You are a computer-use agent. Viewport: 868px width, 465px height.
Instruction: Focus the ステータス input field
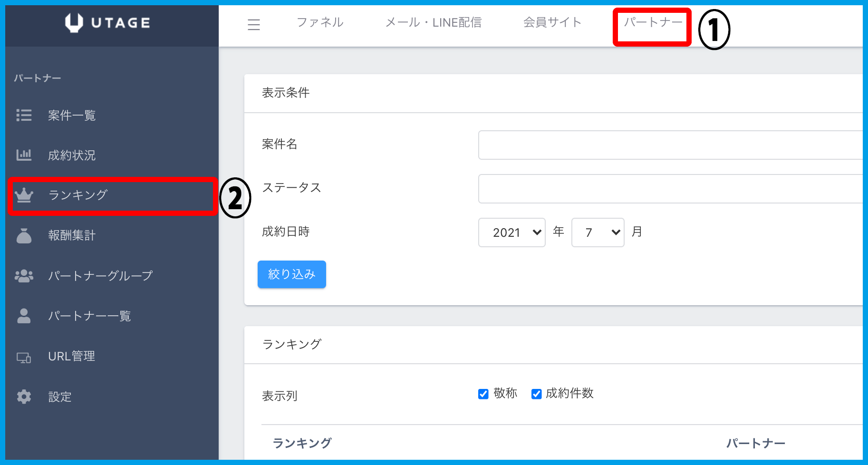(670, 189)
